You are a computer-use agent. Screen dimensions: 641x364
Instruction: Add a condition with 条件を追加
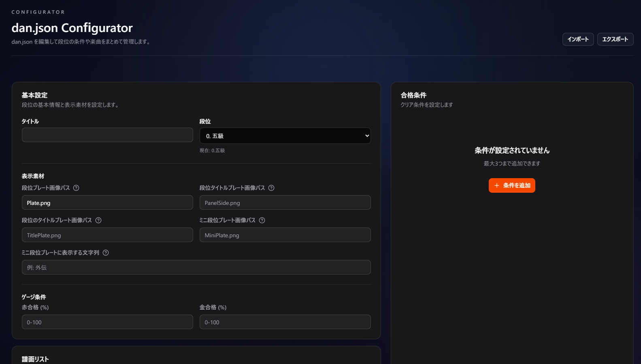click(512, 185)
